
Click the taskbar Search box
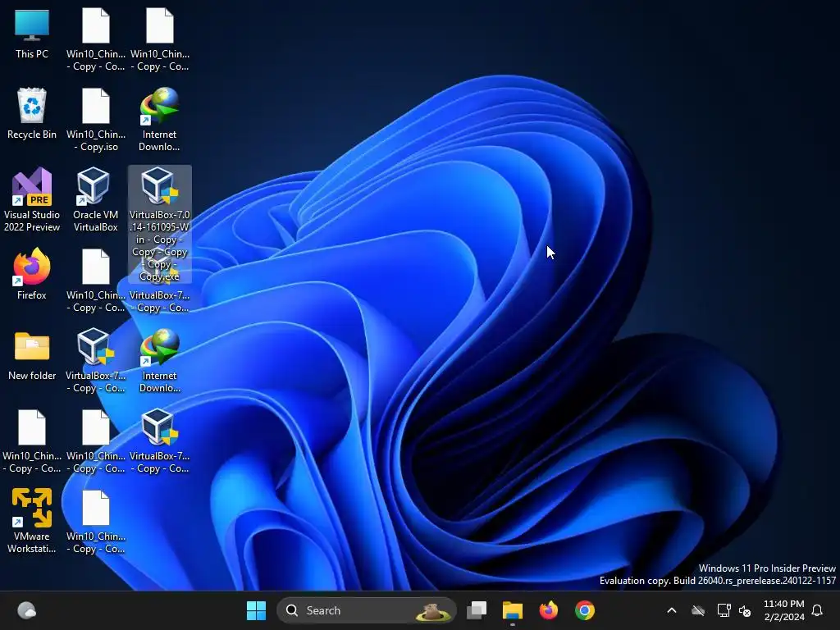click(367, 610)
